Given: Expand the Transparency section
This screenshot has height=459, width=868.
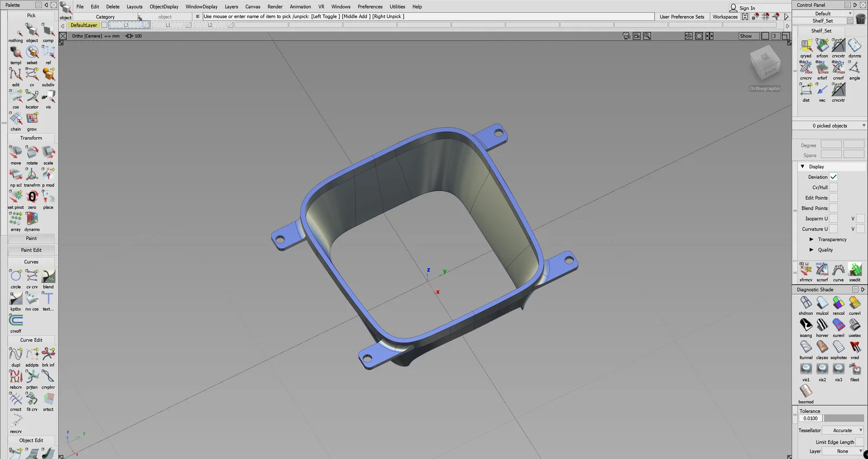Looking at the screenshot, I should 812,240.
